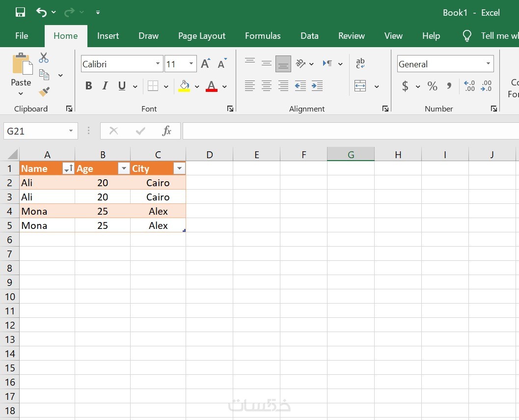Select the Format Painter brush icon
Image resolution: width=519 pixels, height=420 pixels.
coord(44,91)
